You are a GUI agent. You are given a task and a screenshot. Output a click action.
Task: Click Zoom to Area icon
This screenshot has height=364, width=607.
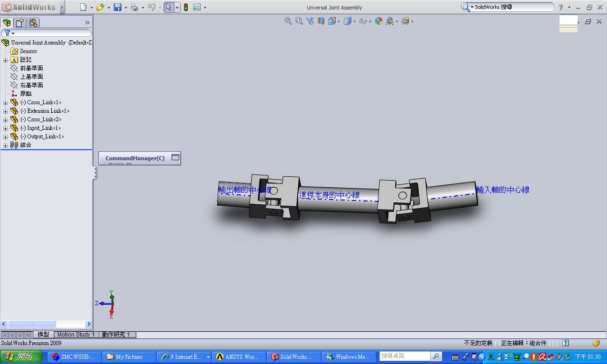299,21
